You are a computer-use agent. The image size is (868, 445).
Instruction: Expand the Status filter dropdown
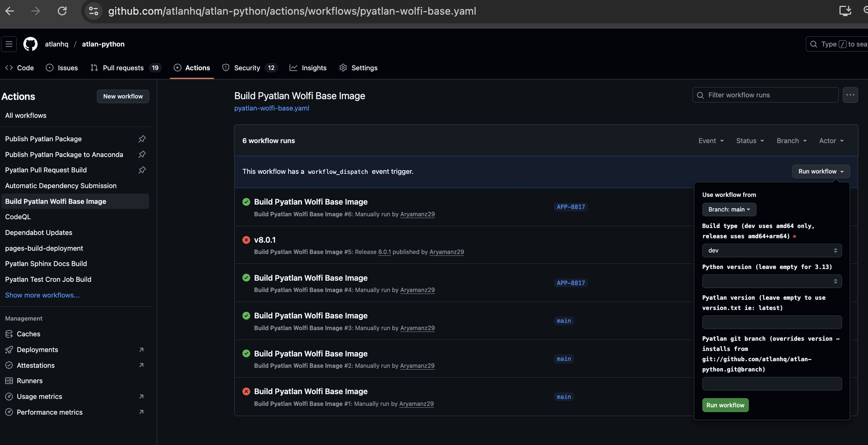[x=750, y=141]
